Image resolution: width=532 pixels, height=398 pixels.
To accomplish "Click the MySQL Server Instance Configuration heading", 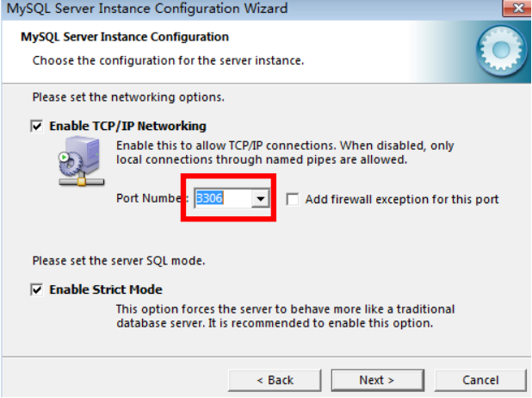I will pos(124,37).
